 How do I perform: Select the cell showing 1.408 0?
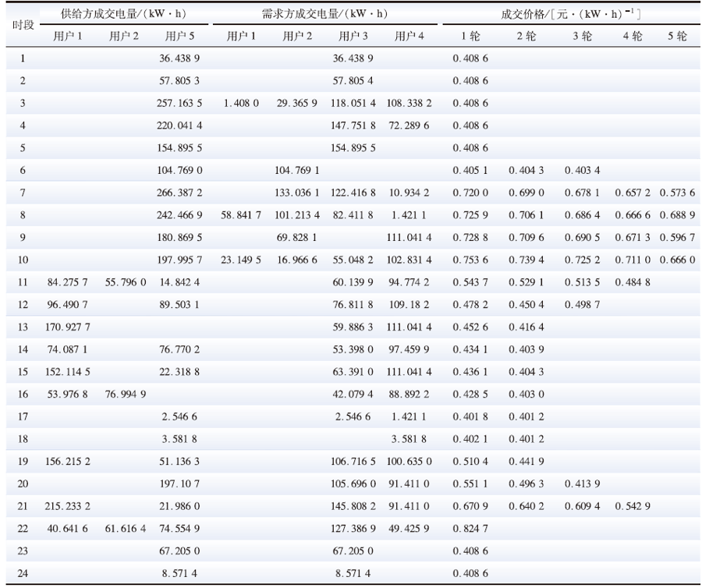241,103
